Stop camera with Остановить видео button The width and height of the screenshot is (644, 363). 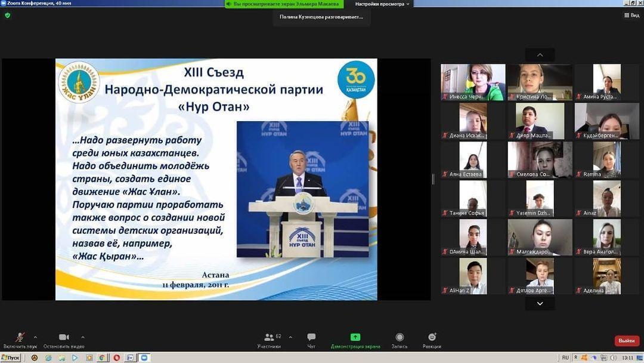tap(64, 340)
